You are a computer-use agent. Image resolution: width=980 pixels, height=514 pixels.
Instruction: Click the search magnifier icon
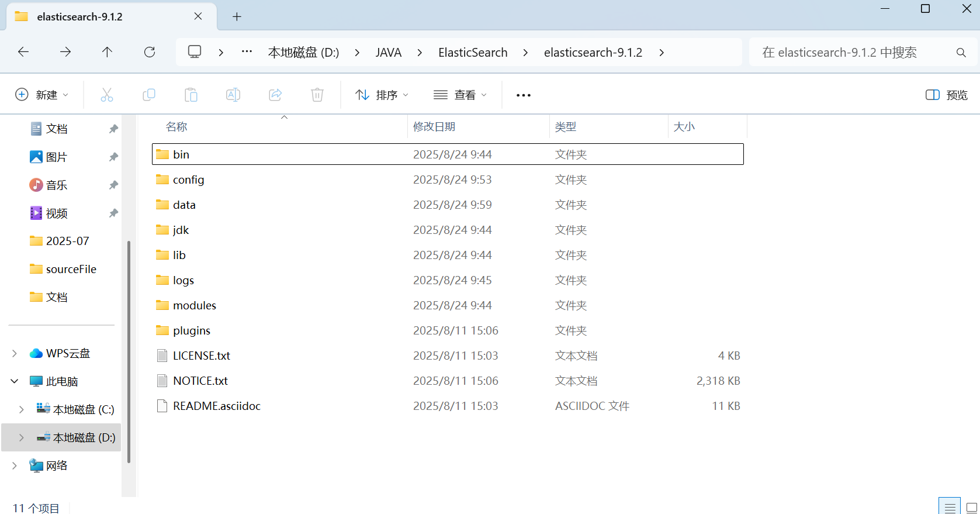point(961,53)
